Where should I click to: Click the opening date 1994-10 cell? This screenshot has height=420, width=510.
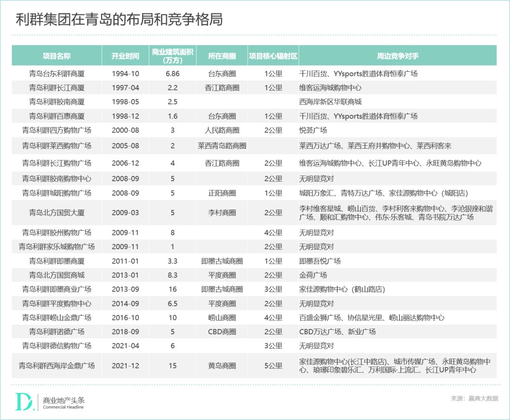click(125, 74)
